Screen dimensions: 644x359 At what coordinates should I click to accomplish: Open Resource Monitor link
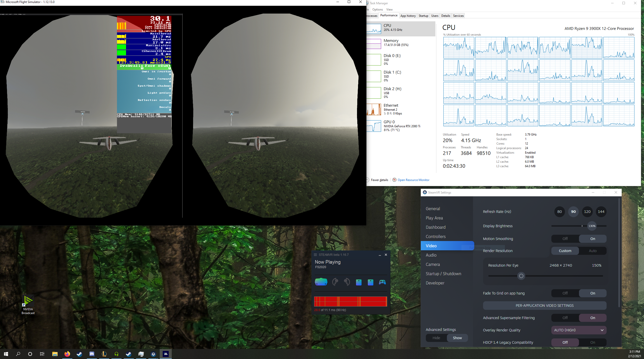(x=413, y=180)
